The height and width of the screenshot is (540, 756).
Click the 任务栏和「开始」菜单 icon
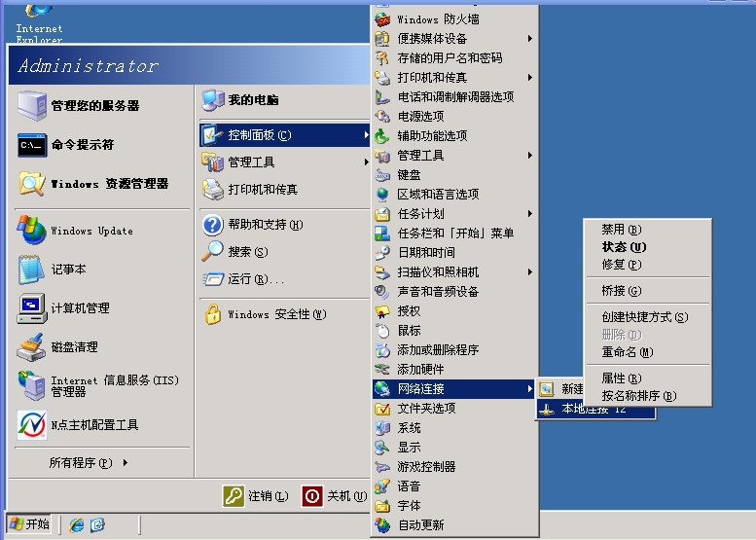click(382, 234)
